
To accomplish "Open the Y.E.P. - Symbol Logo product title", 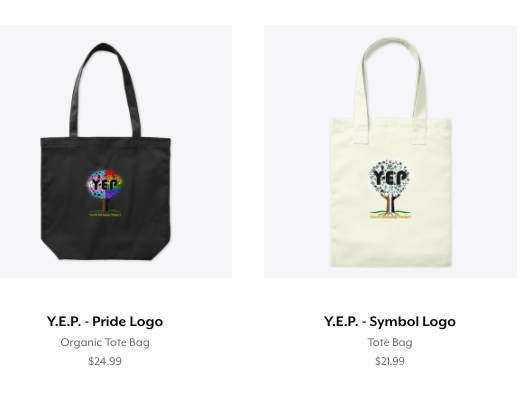I will 390,321.
